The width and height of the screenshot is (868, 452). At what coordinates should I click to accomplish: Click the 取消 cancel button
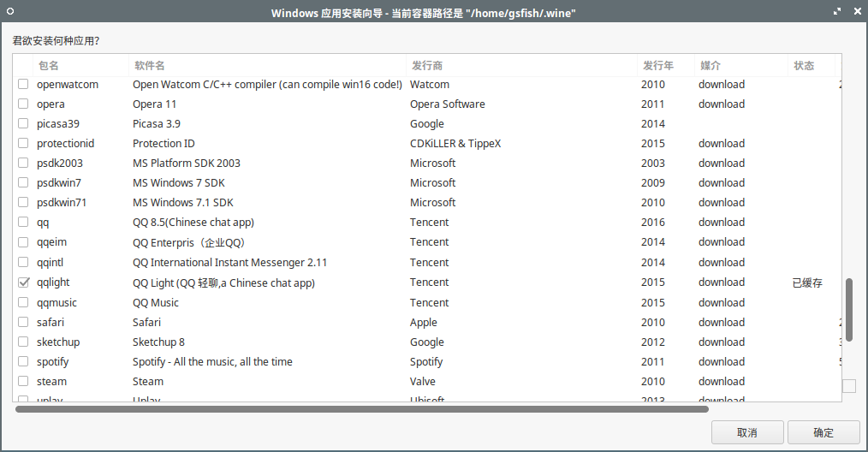click(x=747, y=432)
